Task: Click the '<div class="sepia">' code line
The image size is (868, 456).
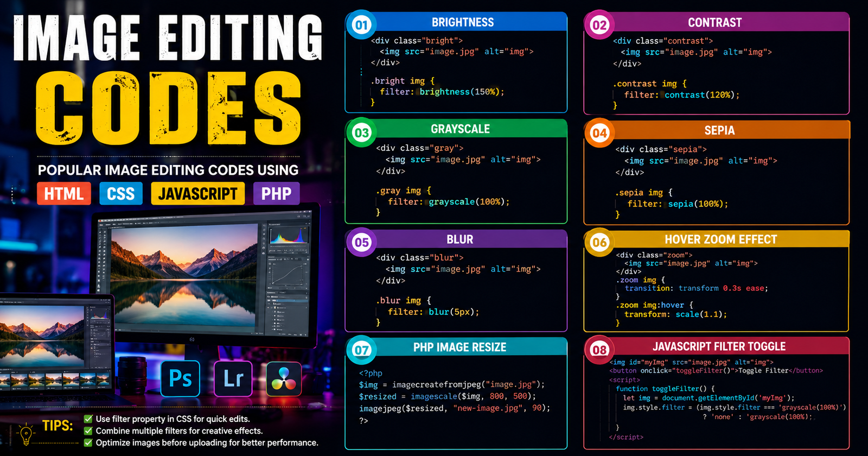Action: tap(661, 149)
